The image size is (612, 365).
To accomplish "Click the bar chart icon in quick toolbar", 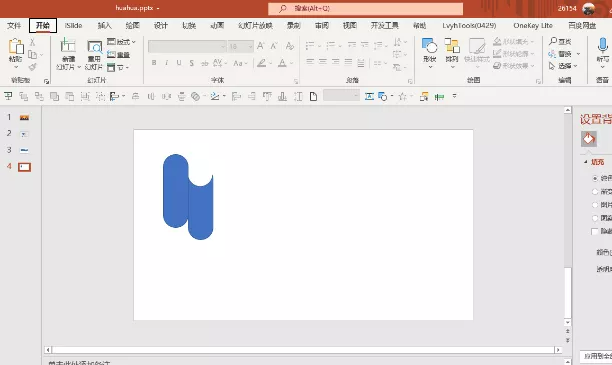I will (283, 96).
